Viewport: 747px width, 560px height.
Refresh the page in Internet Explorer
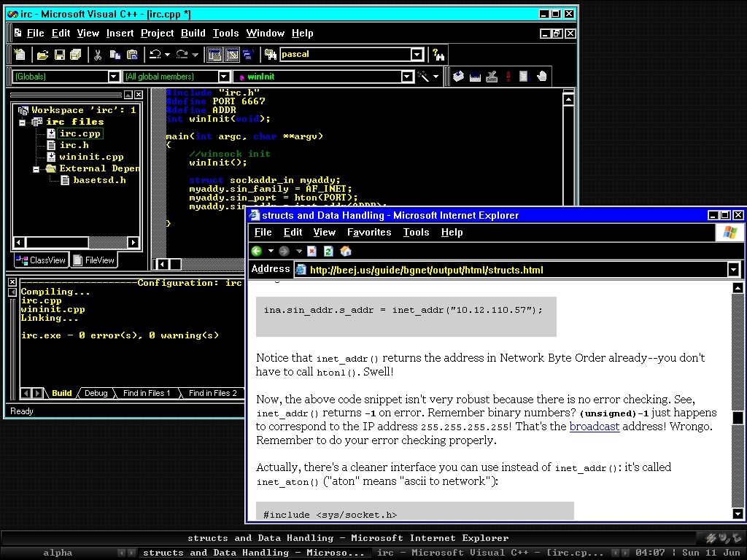tap(328, 251)
